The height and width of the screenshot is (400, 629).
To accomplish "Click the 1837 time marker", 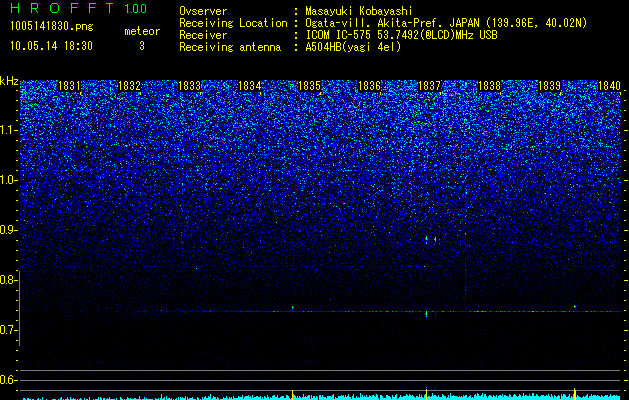I will (x=429, y=86).
